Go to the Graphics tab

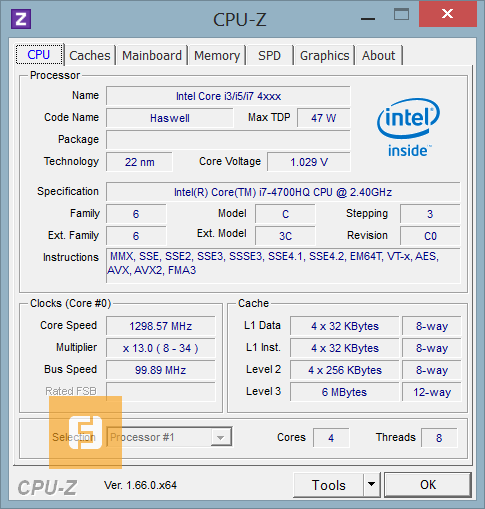pos(324,55)
